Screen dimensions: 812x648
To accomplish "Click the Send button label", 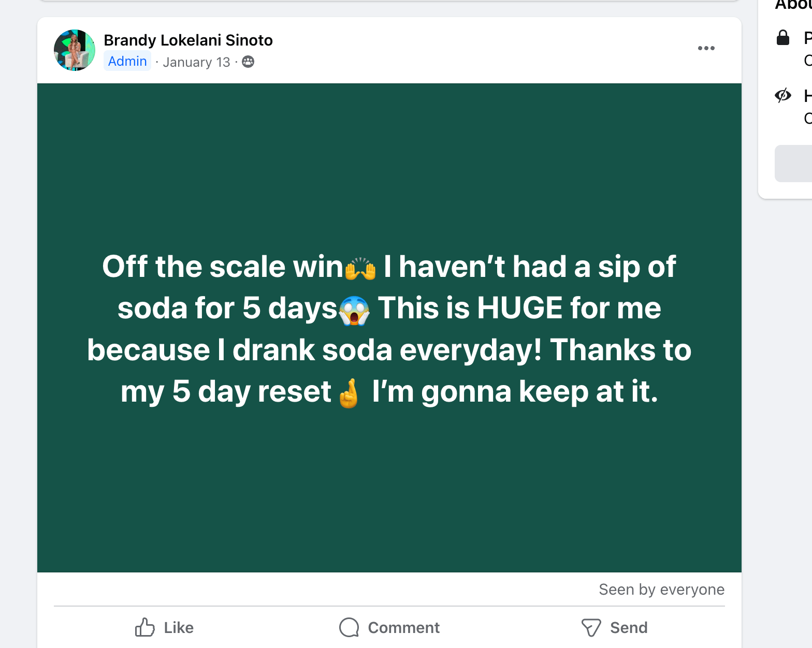I will pyautogui.click(x=629, y=628).
